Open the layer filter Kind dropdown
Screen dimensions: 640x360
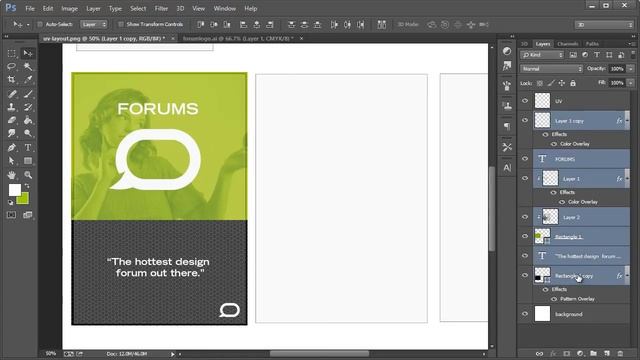click(542, 55)
